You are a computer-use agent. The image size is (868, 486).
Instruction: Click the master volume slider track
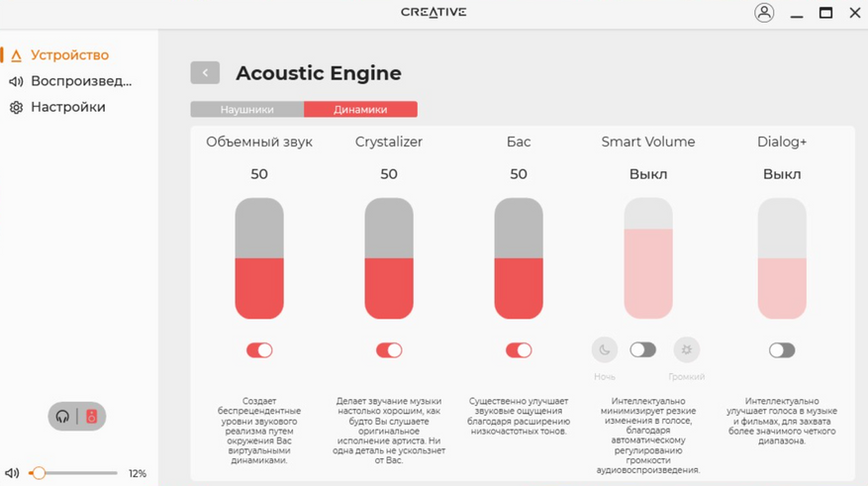coord(77,473)
